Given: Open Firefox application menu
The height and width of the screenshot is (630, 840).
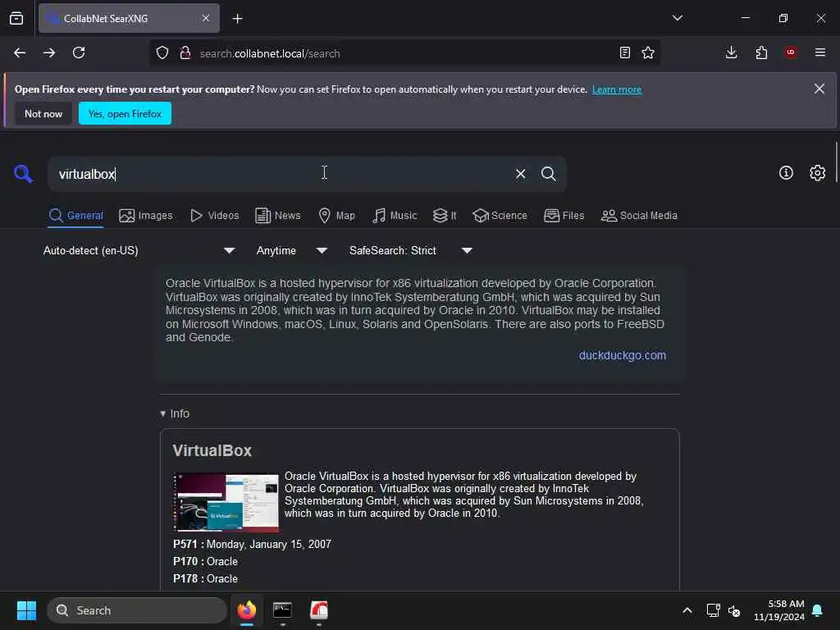Looking at the screenshot, I should [x=820, y=52].
